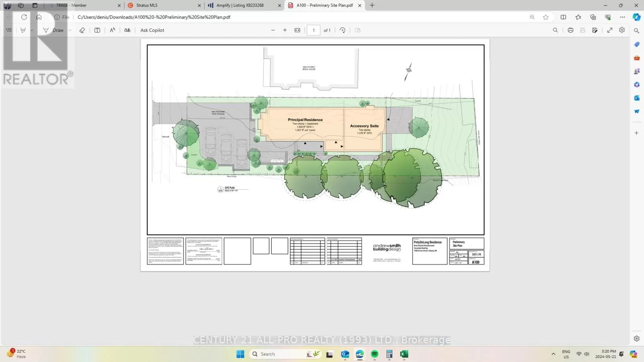
Task: Click the Fit to width icon
Action: pos(297,30)
